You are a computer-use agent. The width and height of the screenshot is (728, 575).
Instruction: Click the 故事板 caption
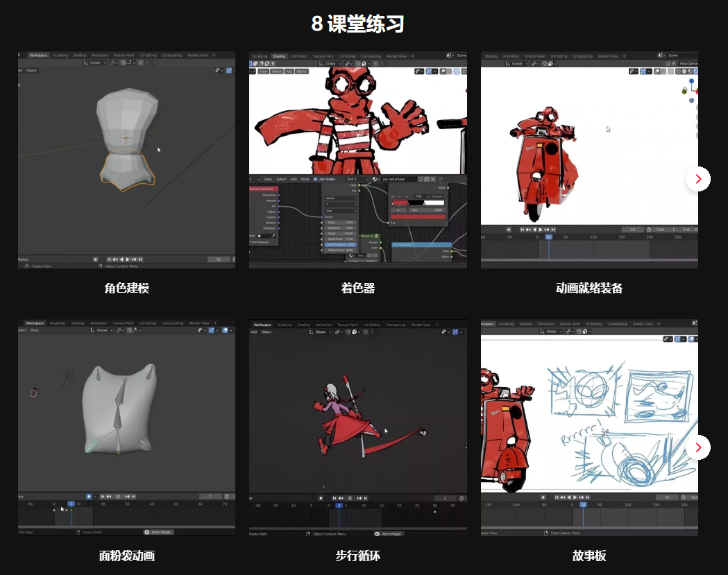pos(589,556)
